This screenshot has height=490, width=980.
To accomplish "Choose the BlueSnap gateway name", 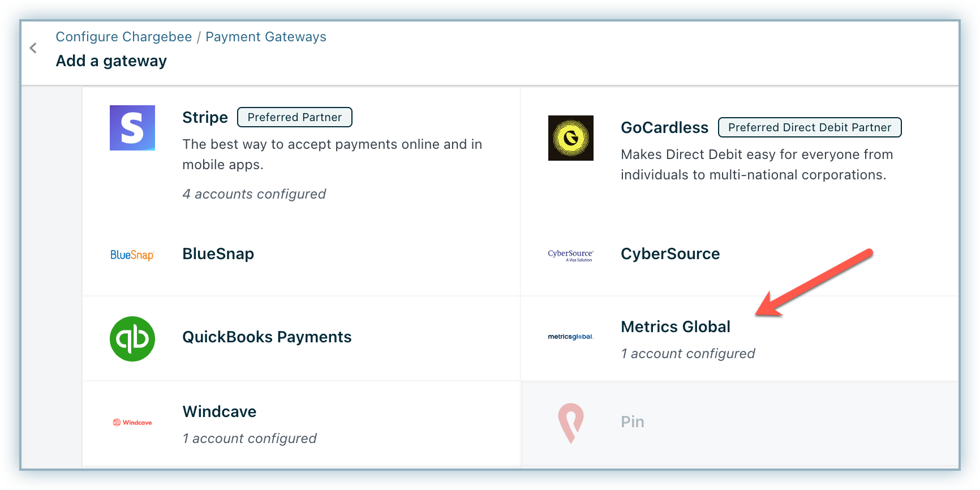I will pos(218,253).
